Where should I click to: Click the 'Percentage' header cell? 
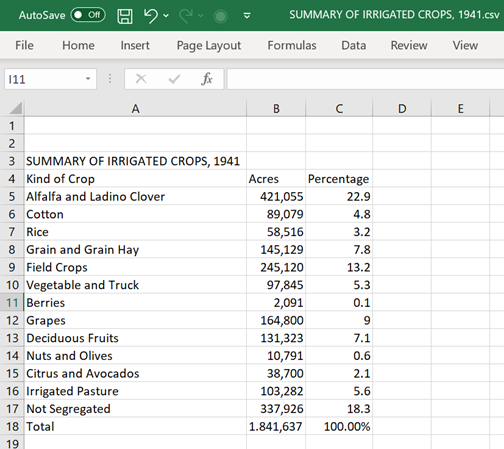(x=339, y=179)
